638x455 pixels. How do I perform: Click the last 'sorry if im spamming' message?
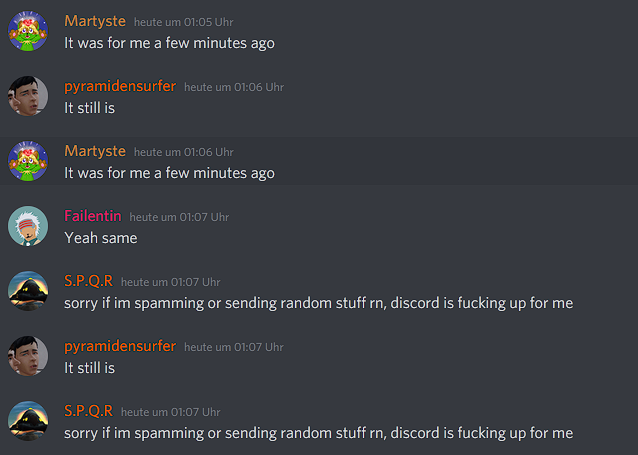319,433
